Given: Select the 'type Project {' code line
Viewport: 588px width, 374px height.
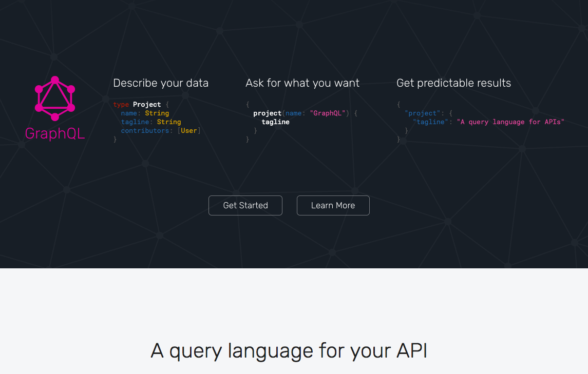Looking at the screenshot, I should click(141, 104).
